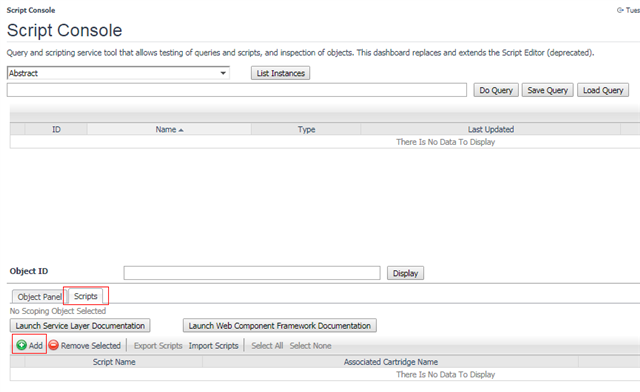Click the red Remove Selected minus icon
This screenshot has height=392, width=640.
(53, 345)
